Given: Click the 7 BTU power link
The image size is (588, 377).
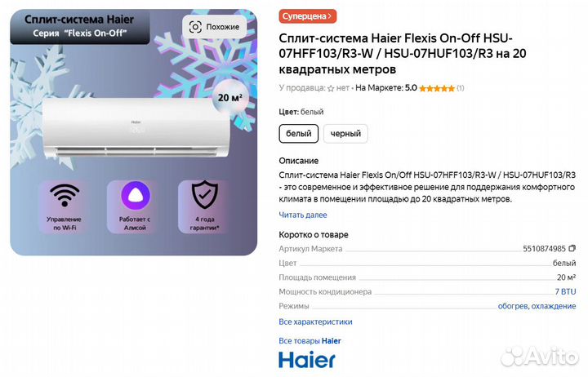Looking at the screenshot, I should 565,291.
